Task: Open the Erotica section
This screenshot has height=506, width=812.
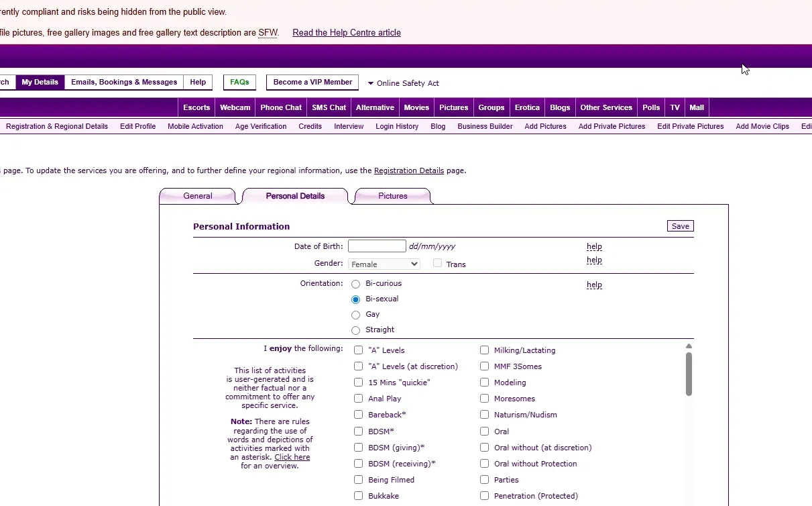Action: coord(527,107)
